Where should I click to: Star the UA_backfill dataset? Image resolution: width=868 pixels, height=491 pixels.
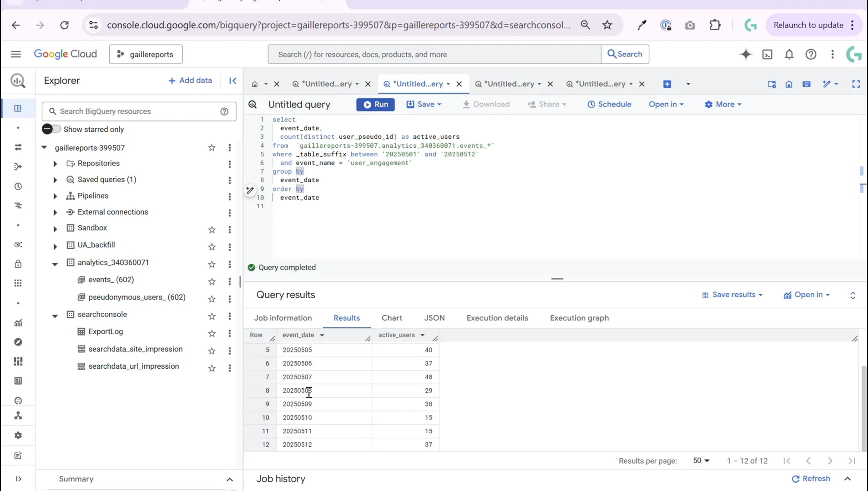coord(212,247)
